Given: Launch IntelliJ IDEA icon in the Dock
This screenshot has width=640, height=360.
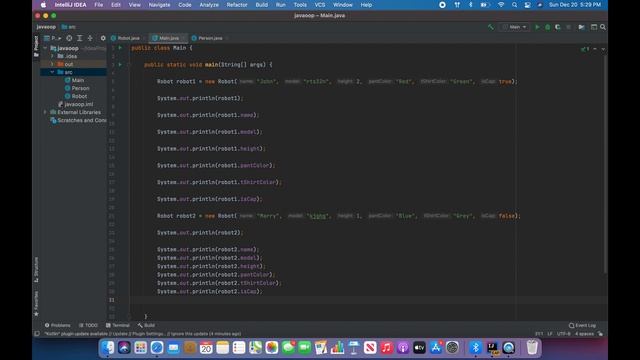Looking at the screenshot, I should 493,347.
